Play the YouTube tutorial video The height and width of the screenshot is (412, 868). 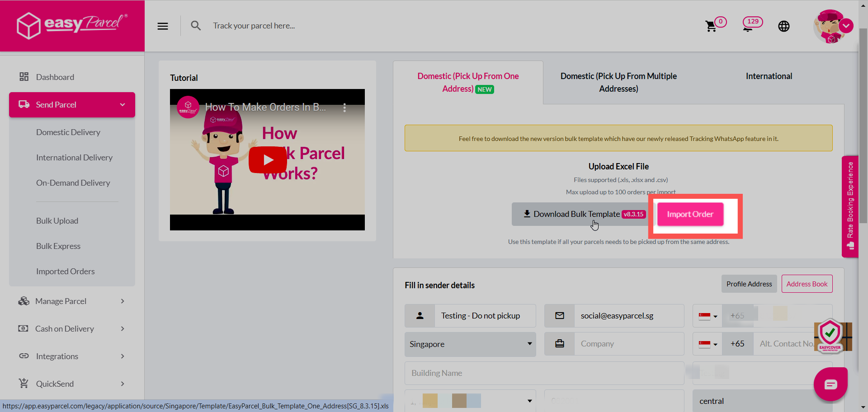pos(268,160)
